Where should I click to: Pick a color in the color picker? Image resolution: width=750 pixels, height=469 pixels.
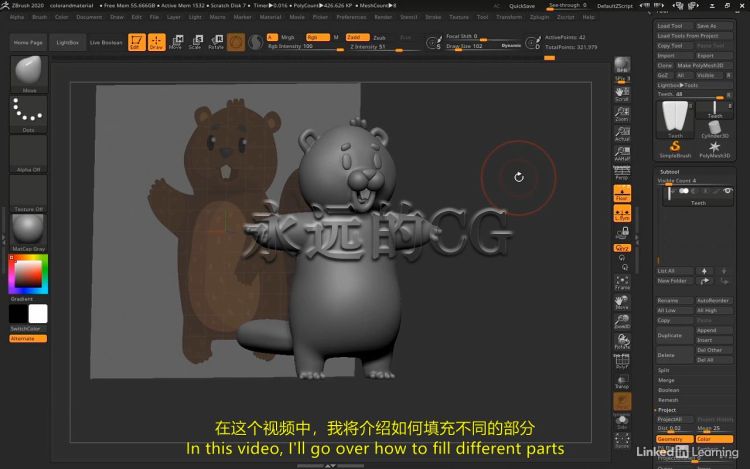[28, 274]
